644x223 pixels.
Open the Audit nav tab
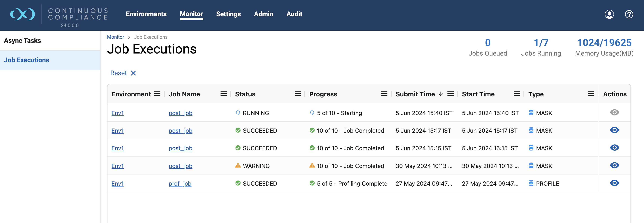click(294, 14)
